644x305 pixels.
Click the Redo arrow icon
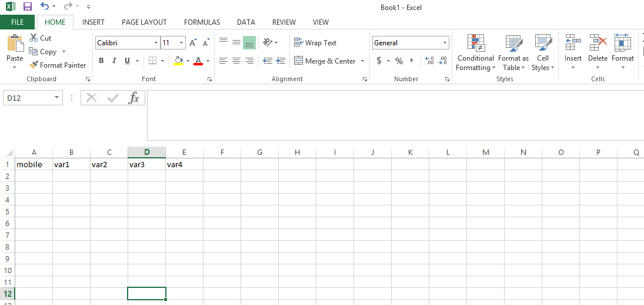pyautogui.click(x=68, y=6)
